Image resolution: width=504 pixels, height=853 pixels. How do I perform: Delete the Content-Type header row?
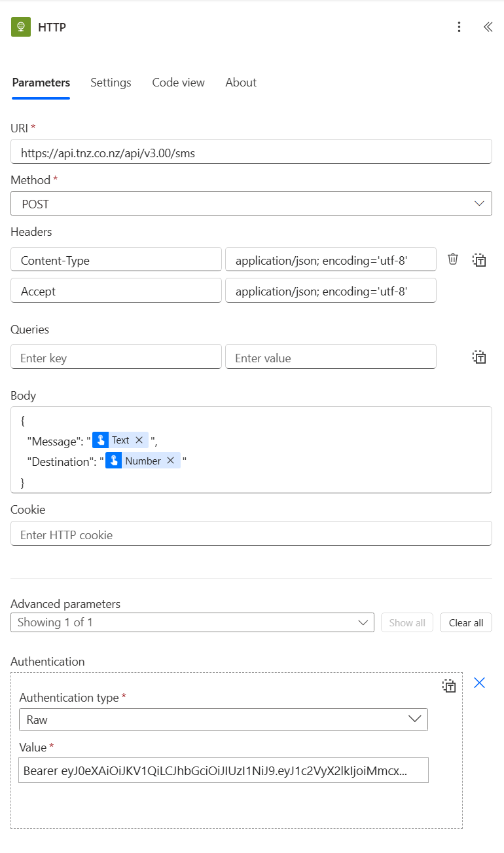pyautogui.click(x=452, y=259)
